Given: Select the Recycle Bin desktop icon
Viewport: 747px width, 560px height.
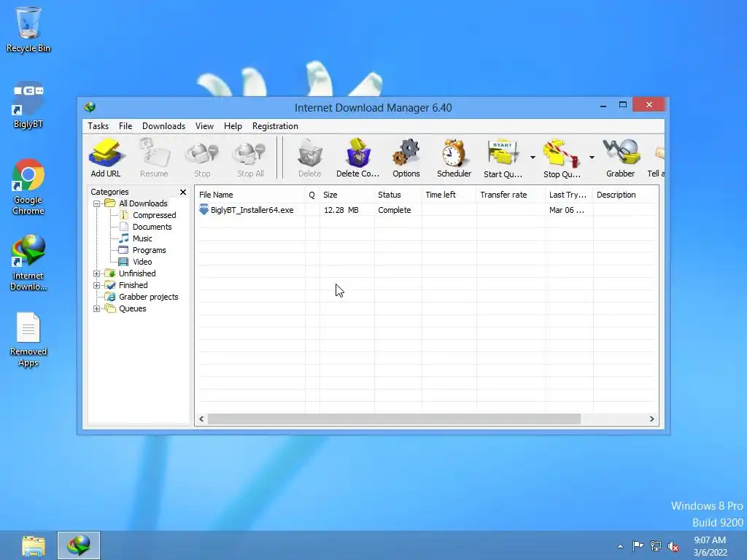Looking at the screenshot, I should click(x=28, y=29).
